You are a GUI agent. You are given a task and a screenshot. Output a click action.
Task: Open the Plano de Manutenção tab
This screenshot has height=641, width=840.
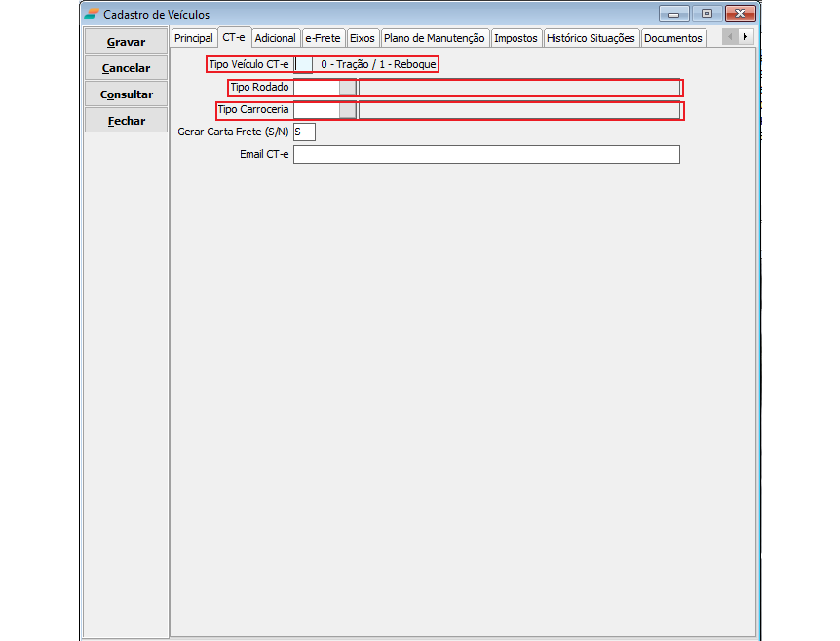[x=434, y=38]
